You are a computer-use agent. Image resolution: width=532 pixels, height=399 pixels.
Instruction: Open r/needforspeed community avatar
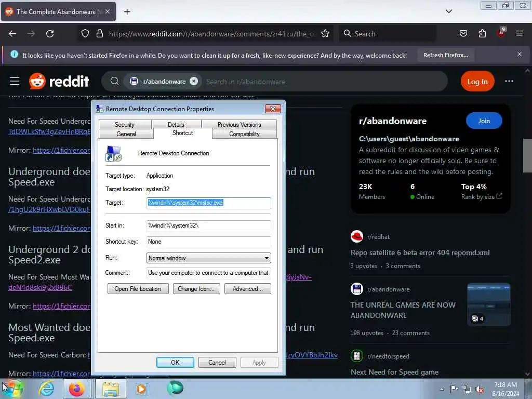tap(357, 356)
